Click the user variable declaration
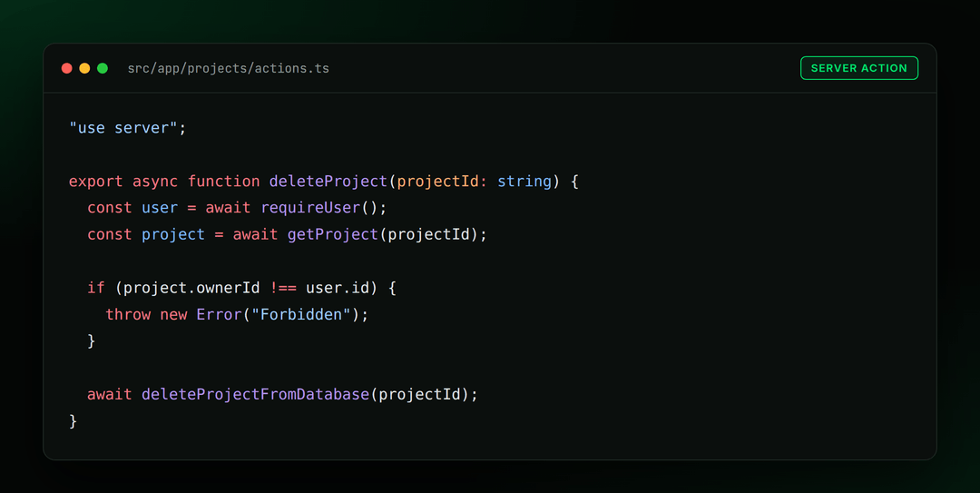The height and width of the screenshot is (493, 980). [160, 208]
